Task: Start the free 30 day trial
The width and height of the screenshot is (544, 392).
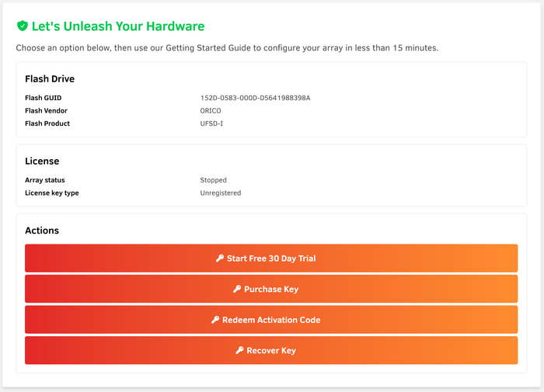Action: click(271, 258)
